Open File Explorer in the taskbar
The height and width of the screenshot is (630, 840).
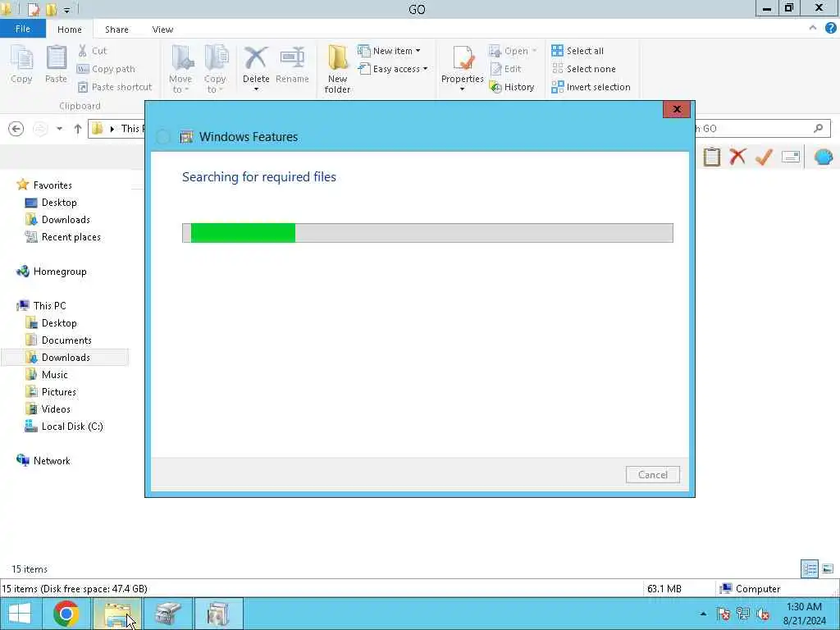coord(117,614)
